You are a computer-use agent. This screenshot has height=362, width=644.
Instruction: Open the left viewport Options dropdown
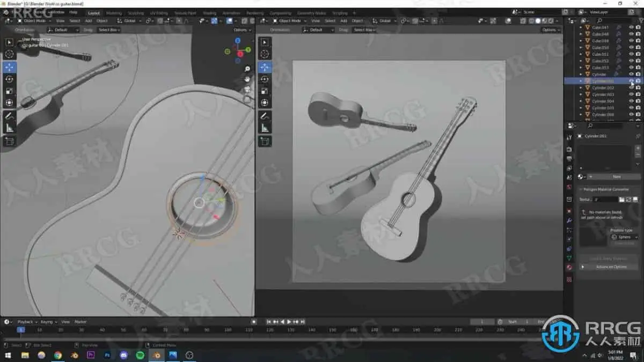[x=241, y=30]
